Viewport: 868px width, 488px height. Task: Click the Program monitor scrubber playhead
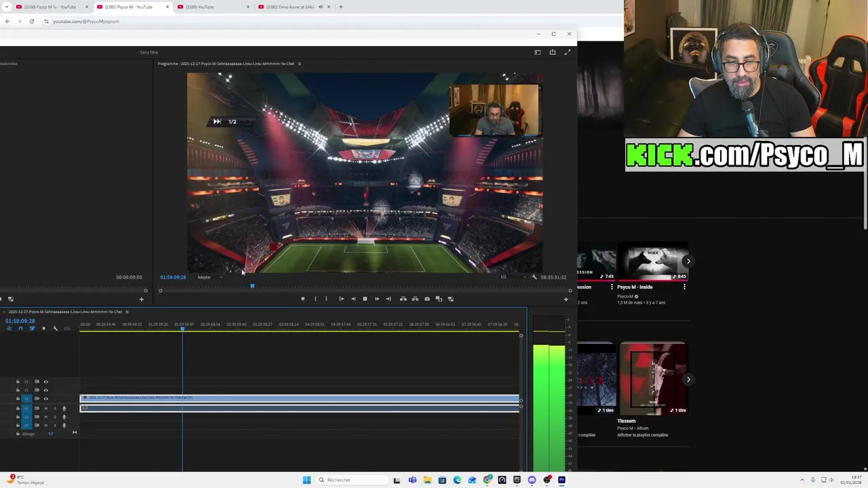click(252, 286)
